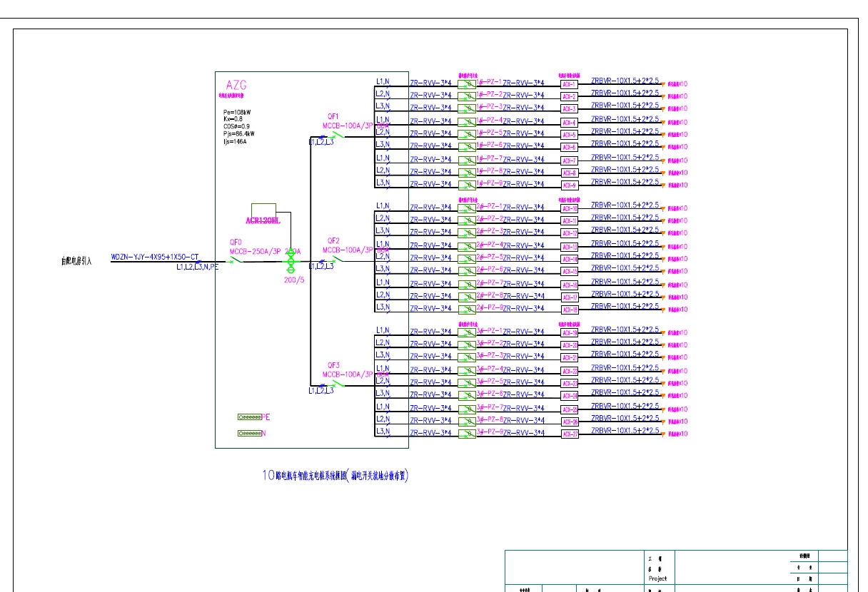The image size is (868, 592).
Task: Click the ACX-10 charger box
Action: 569,208
